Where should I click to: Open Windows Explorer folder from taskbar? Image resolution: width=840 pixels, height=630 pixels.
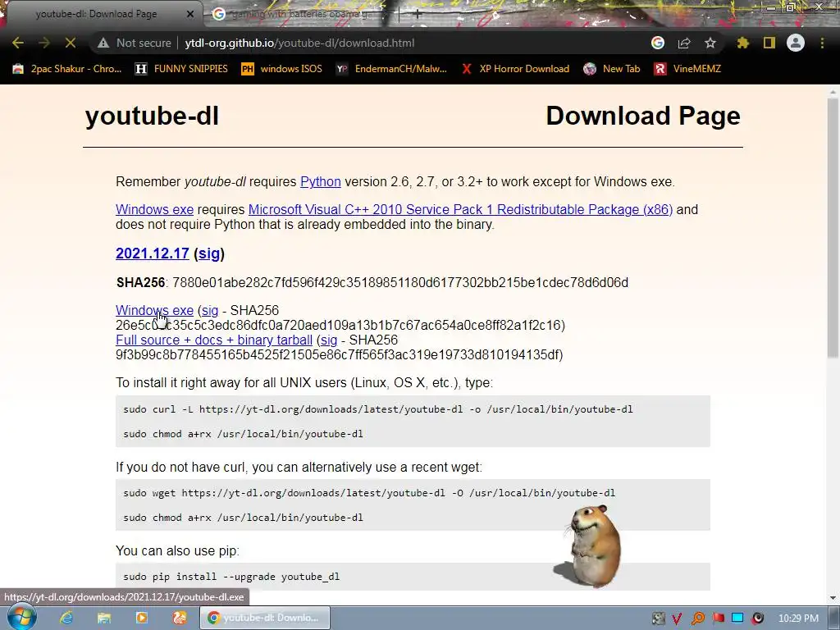(104, 618)
